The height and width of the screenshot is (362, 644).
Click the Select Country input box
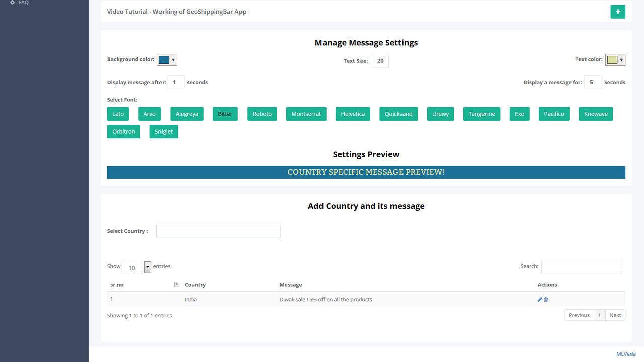click(218, 231)
